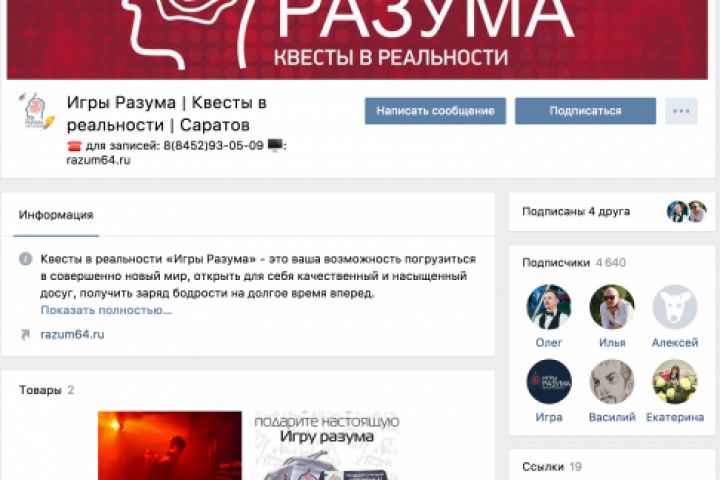720x480 pixels.
Task: Open Василий's sketch portrait avatar
Action: click(612, 382)
